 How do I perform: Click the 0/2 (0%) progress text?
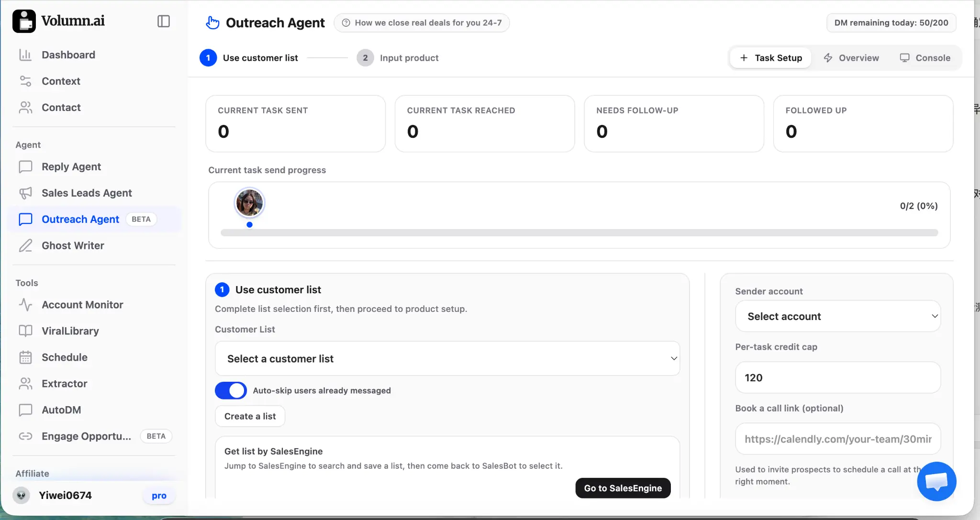coord(919,206)
